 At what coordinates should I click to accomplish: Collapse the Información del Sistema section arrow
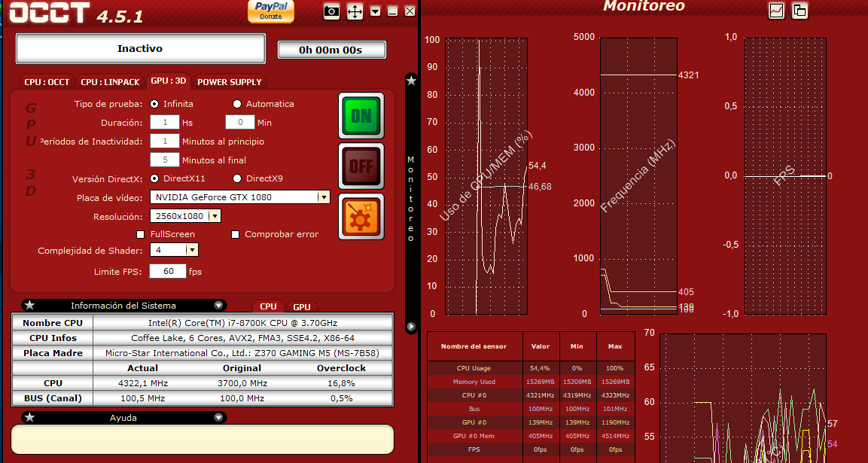pyautogui.click(x=218, y=305)
